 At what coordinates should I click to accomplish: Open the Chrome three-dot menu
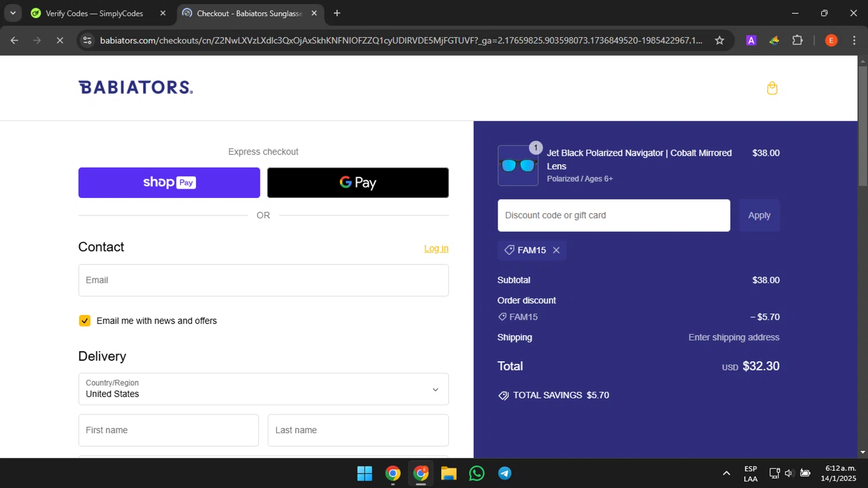tap(854, 41)
